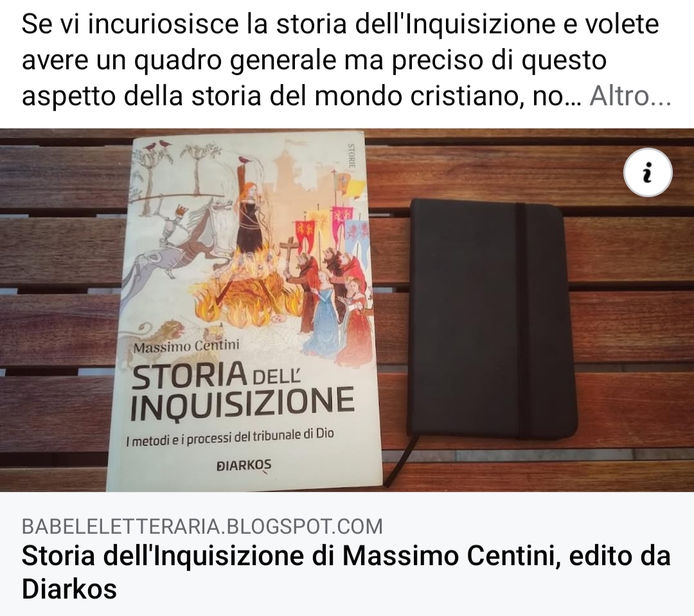Tap the book cover in the preview photo
Viewport: 694px width, 616px height.
tap(244, 311)
